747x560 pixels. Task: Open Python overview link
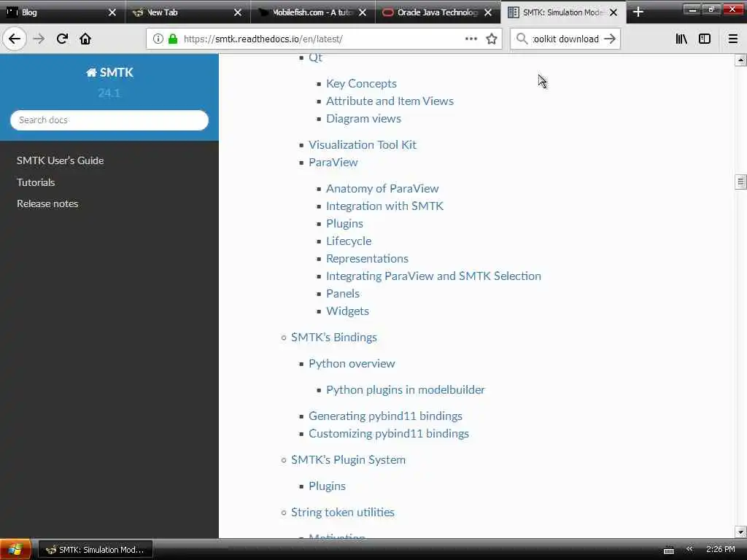(352, 364)
